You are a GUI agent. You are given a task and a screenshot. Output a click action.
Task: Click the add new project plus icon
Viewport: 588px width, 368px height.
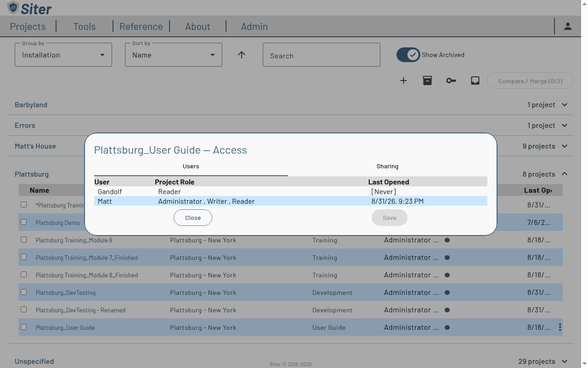(x=403, y=80)
